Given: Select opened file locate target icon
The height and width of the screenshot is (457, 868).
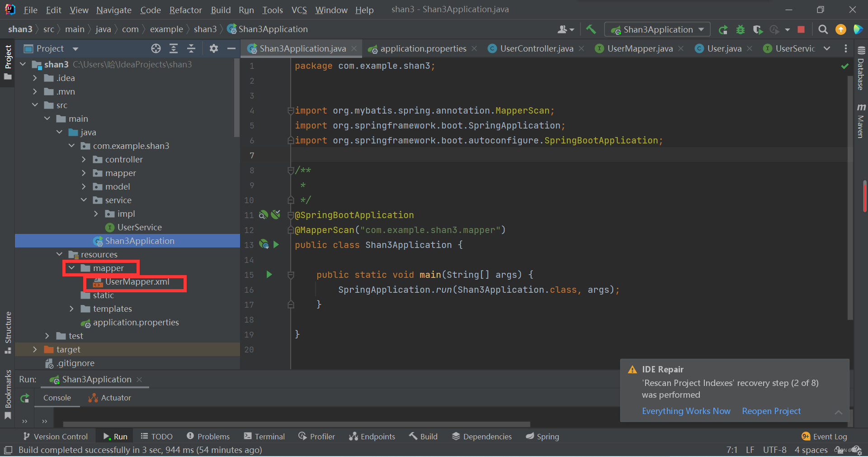Looking at the screenshot, I should (156, 48).
